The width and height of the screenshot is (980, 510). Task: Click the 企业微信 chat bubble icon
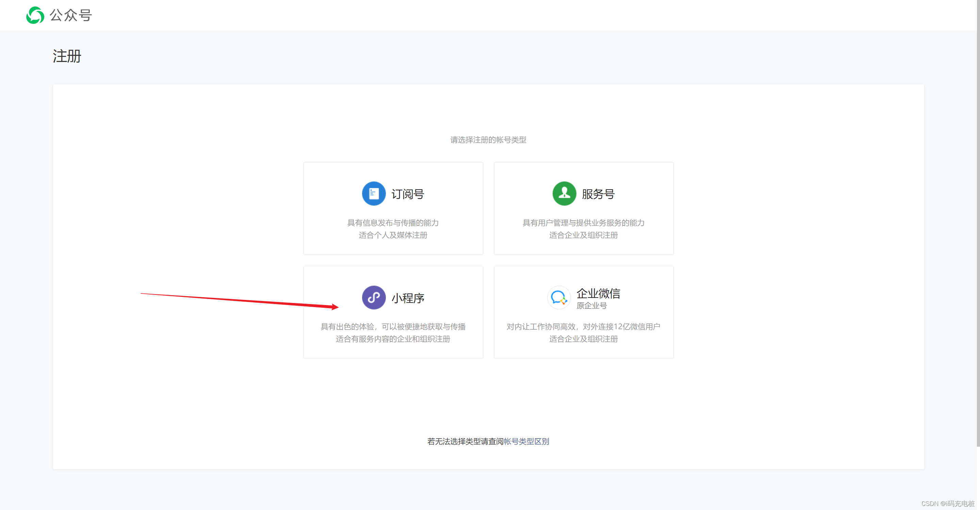(x=559, y=297)
